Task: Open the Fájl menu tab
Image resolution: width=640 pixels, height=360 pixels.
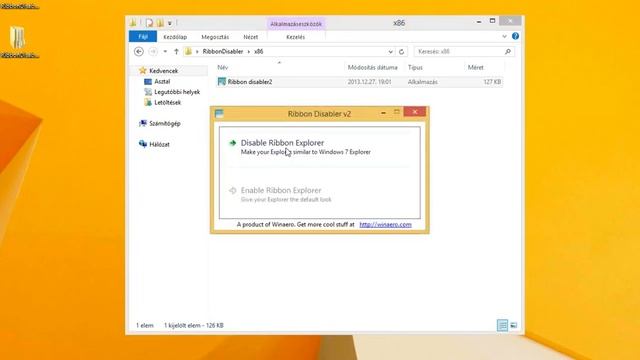Action: (x=143, y=37)
